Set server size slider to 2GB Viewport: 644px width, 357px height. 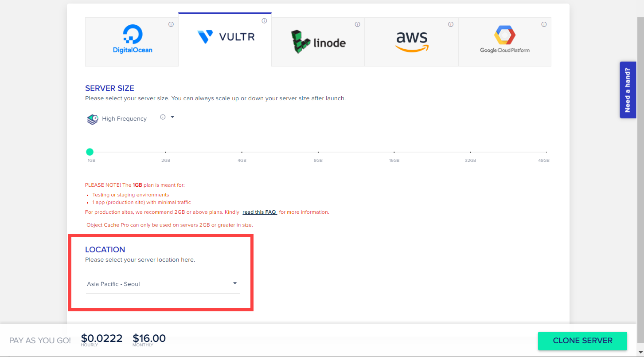click(x=166, y=152)
